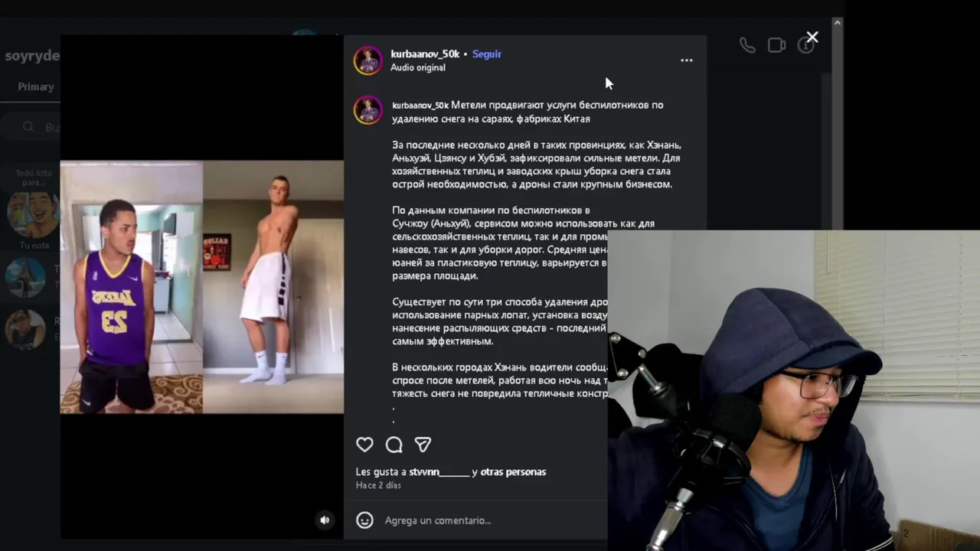
Task: Open kurbaanov_50k profile from header username
Action: coord(425,54)
